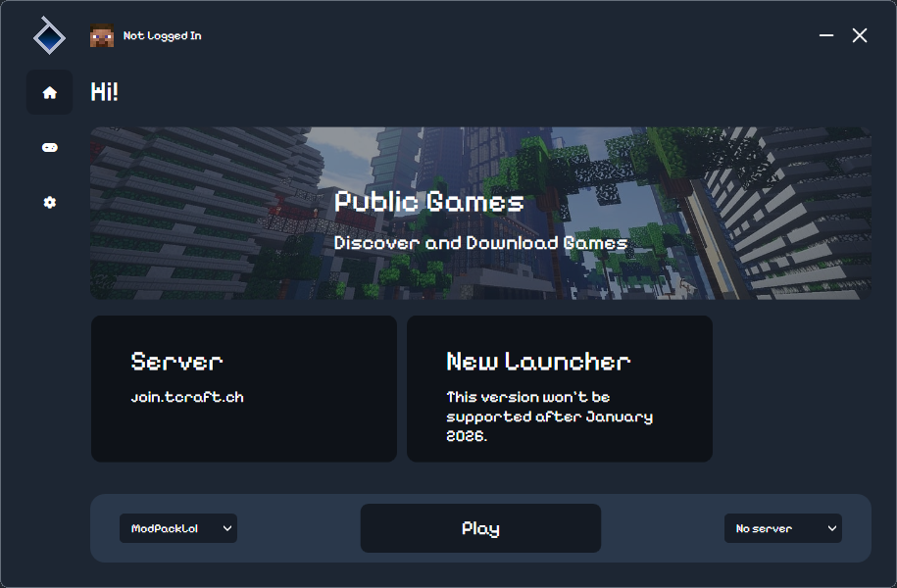The height and width of the screenshot is (588, 897).
Task: Expand the 'No server' dropdown
Action: pos(783,528)
